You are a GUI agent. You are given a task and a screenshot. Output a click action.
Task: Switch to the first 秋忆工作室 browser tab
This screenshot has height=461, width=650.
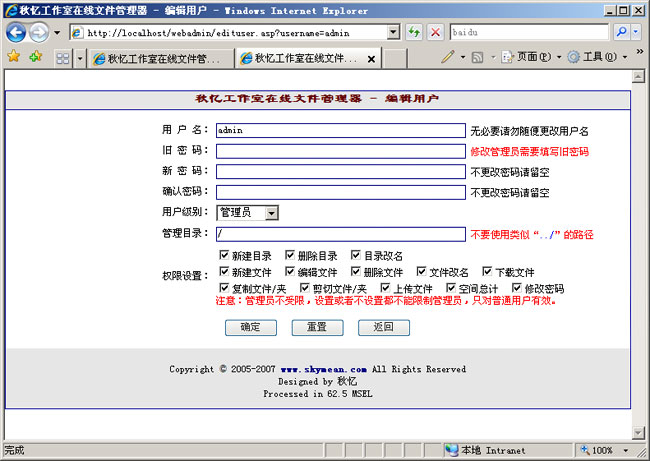coord(161,59)
